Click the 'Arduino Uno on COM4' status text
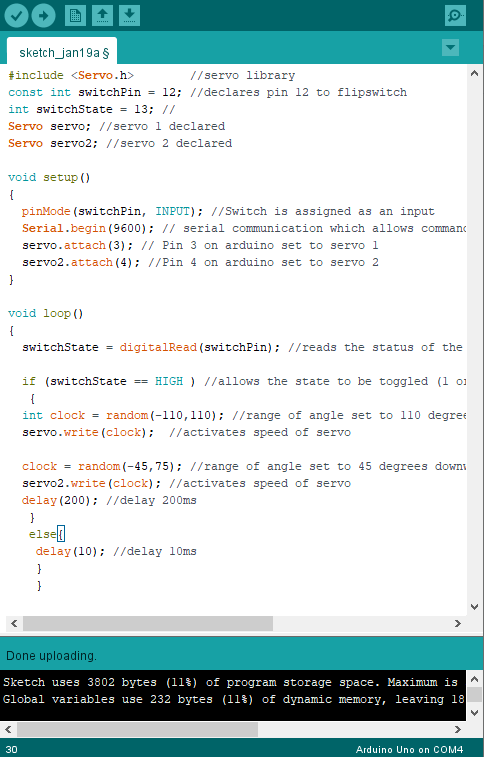Screen dimensions: 484x757 tap(409, 749)
